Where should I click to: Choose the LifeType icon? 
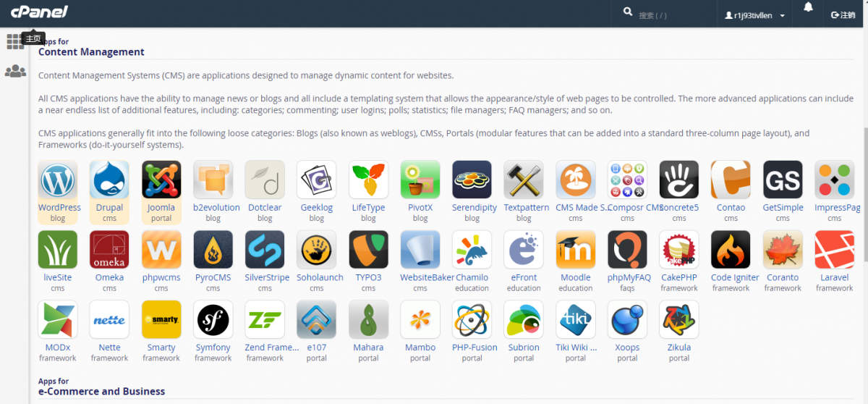(x=368, y=180)
